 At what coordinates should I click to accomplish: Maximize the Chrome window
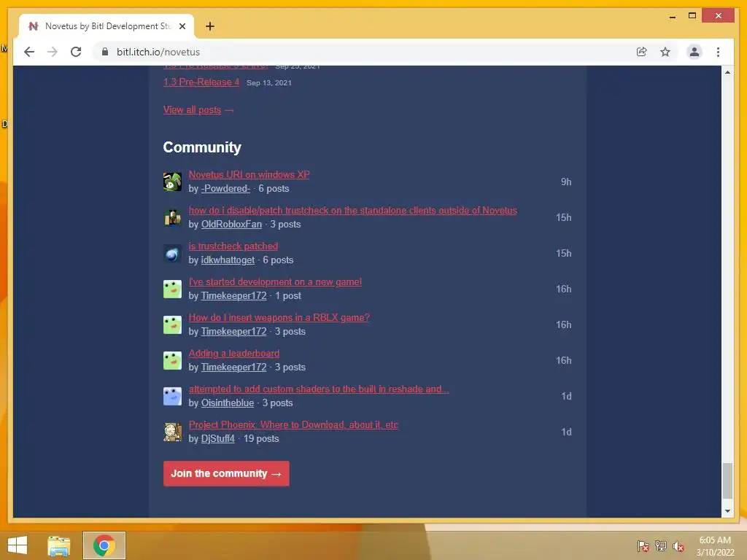coord(692,16)
